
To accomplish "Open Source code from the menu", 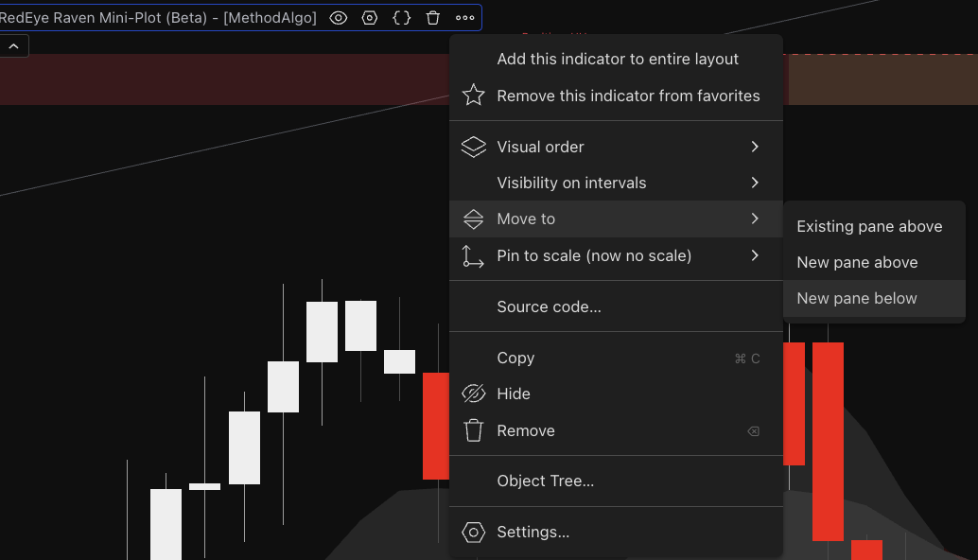I will [549, 306].
